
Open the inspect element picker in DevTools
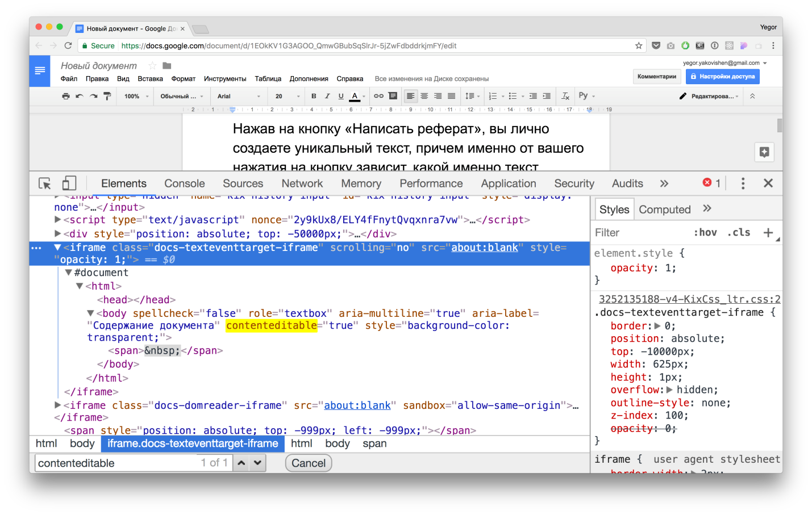point(44,183)
